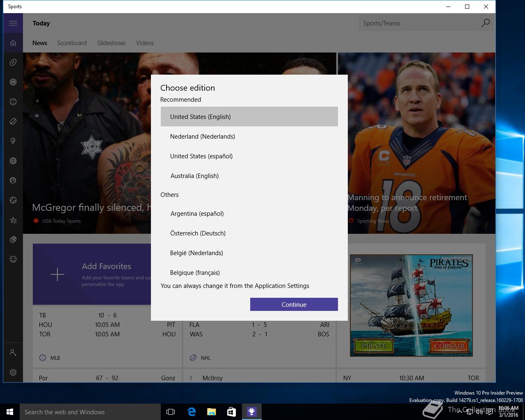Click the McIlroy leaderboard row
525x420 pixels.
(259, 378)
